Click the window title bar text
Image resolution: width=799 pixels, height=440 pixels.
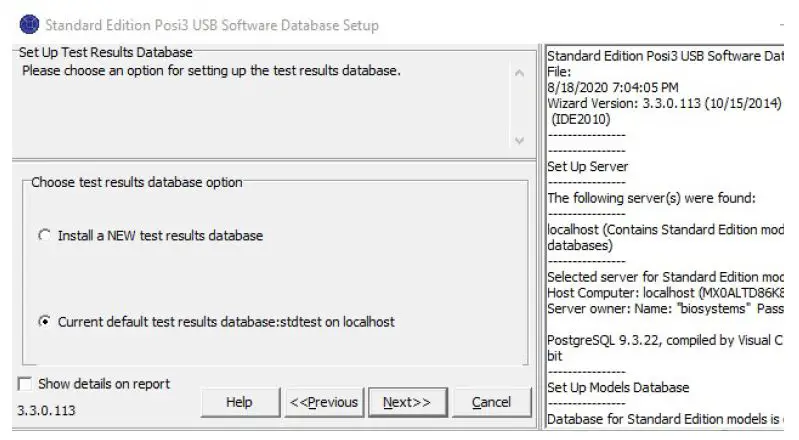212,24
